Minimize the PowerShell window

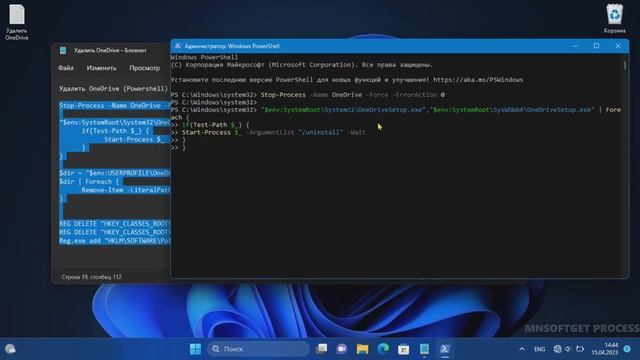click(x=575, y=46)
